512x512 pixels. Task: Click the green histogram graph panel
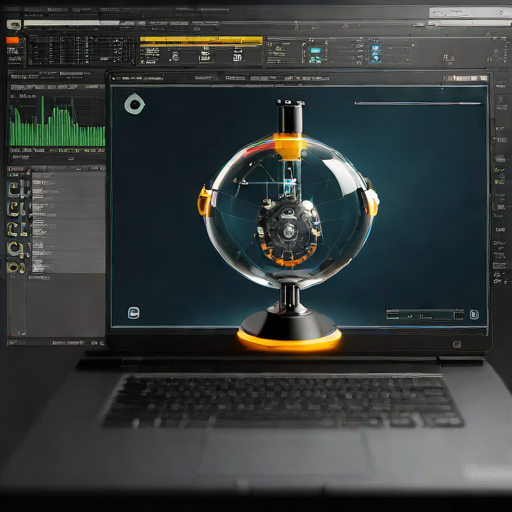(x=57, y=120)
